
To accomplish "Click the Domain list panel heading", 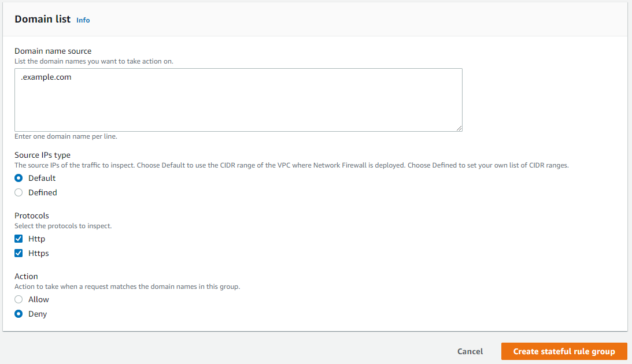I will click(x=43, y=18).
